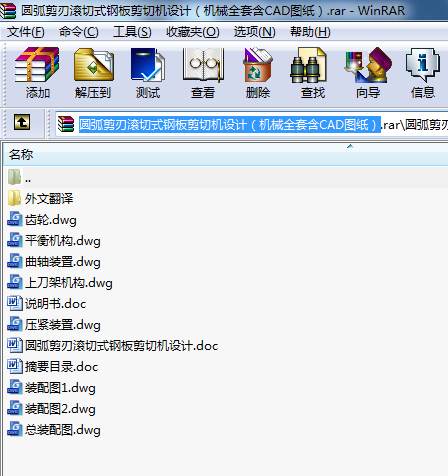
Task: Open the 选项(N) menu
Action: click(255, 32)
